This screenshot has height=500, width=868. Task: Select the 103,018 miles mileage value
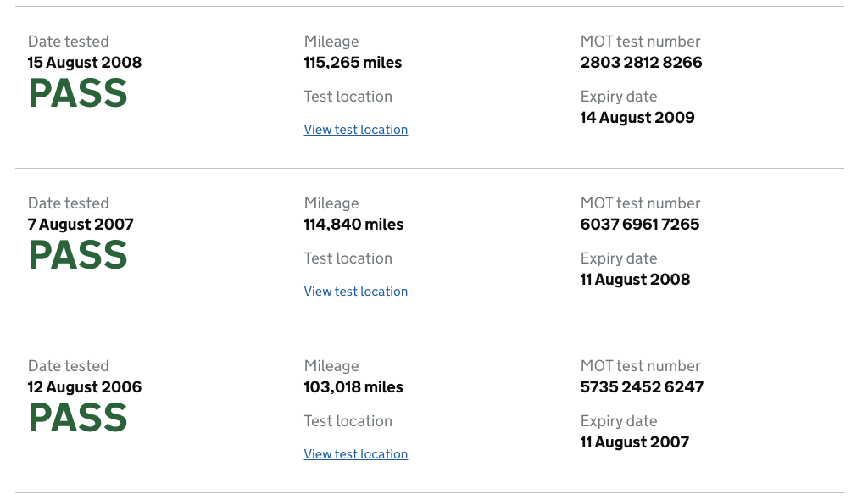(x=353, y=387)
